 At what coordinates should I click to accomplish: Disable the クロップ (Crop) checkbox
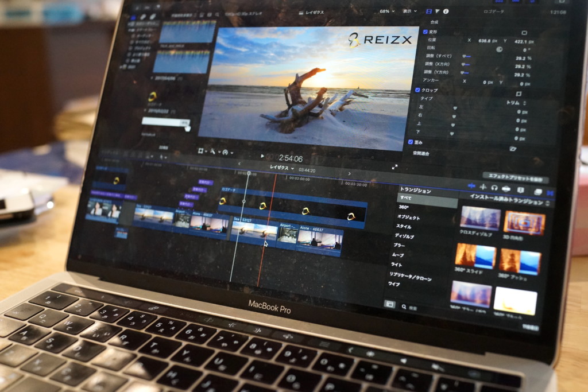(x=417, y=90)
